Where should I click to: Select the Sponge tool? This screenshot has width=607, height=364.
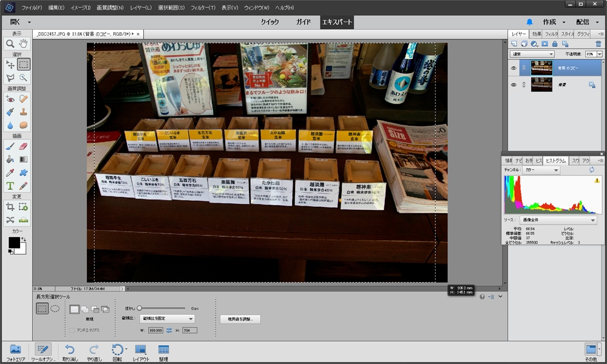point(23,126)
